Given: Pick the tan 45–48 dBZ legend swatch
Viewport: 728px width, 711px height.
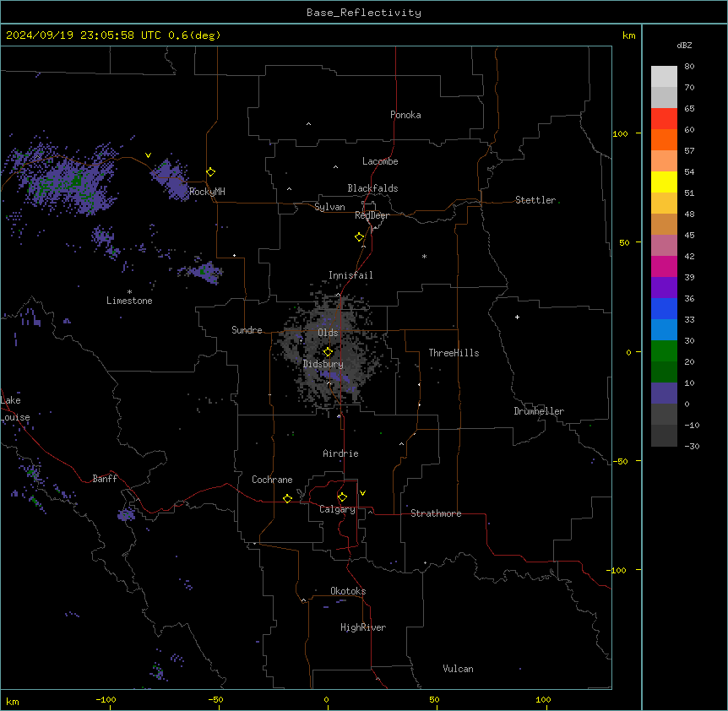Looking at the screenshot, I should tap(664, 224).
